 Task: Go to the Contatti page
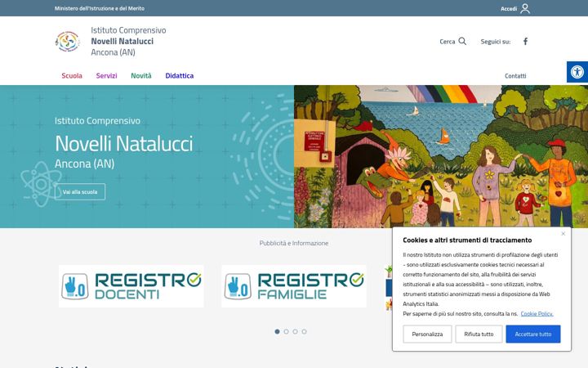[x=515, y=76]
